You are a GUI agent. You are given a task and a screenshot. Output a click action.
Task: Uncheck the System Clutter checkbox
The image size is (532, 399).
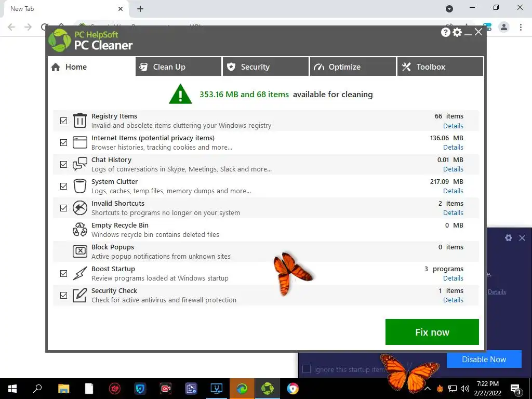[63, 187]
